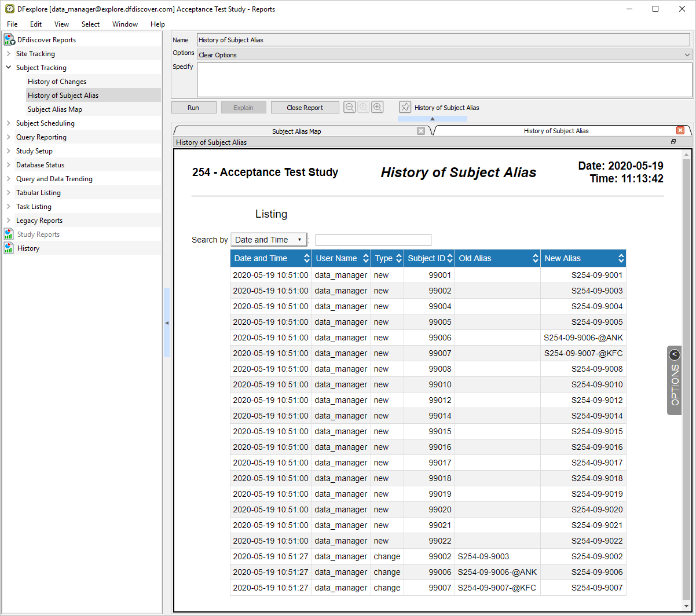The width and height of the screenshot is (696, 616).
Task: Click the zoom out magnifier icon
Action: tap(350, 107)
